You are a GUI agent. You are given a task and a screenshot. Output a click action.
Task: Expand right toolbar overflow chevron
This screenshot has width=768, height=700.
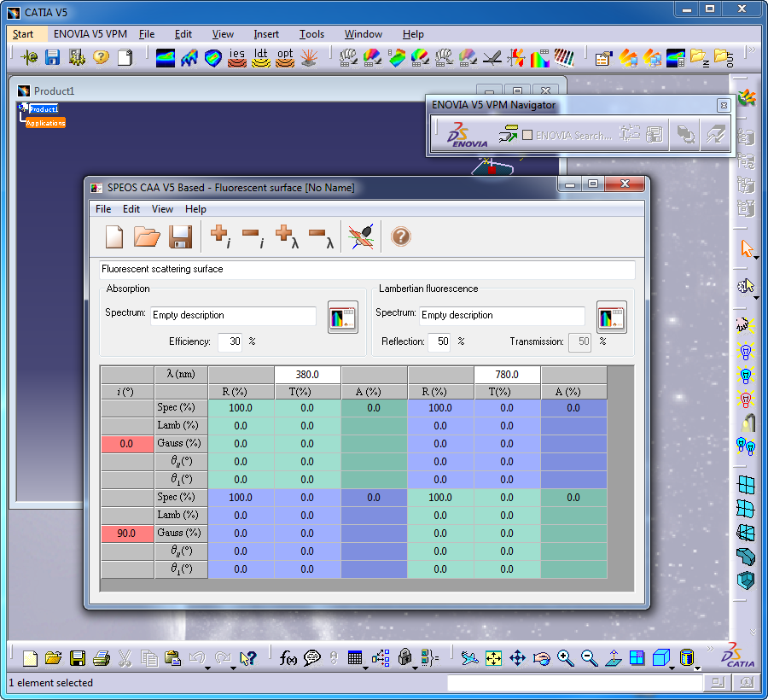coord(753,632)
